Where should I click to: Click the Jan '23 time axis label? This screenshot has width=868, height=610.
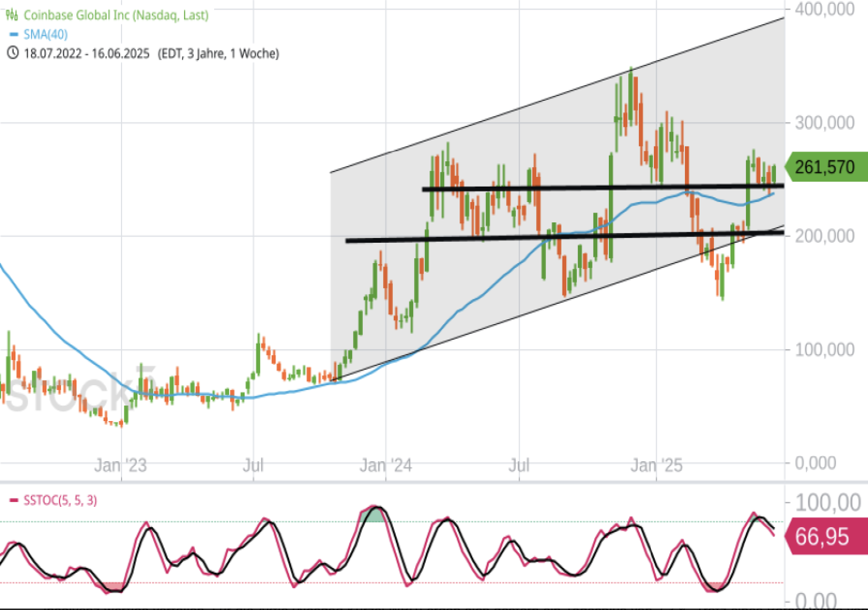[x=121, y=466]
